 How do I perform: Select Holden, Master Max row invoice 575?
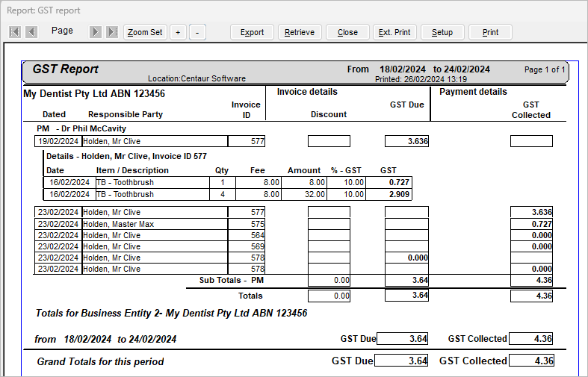[x=149, y=224]
